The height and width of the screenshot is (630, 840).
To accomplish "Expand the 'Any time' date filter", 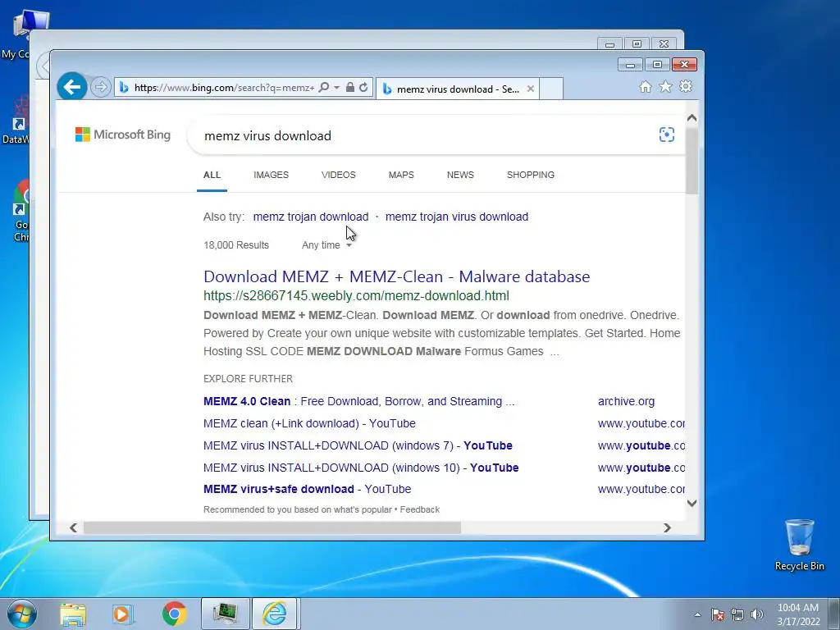I will (x=326, y=244).
